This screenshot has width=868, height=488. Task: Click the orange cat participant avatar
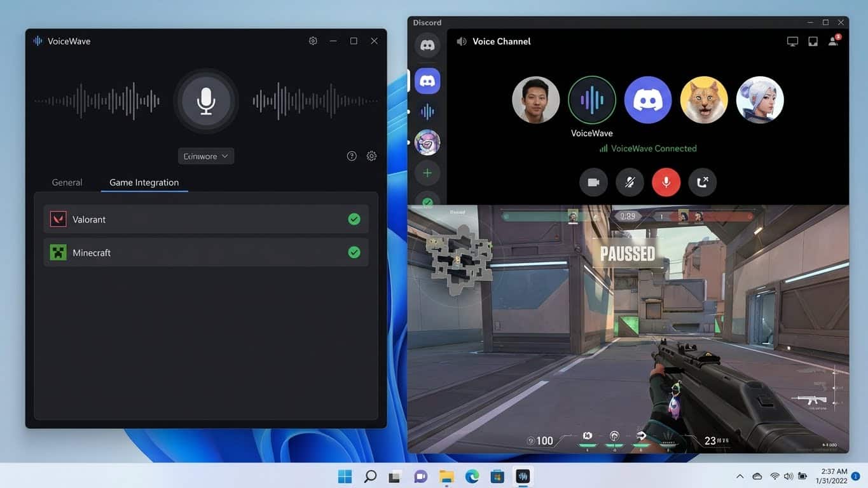click(704, 100)
